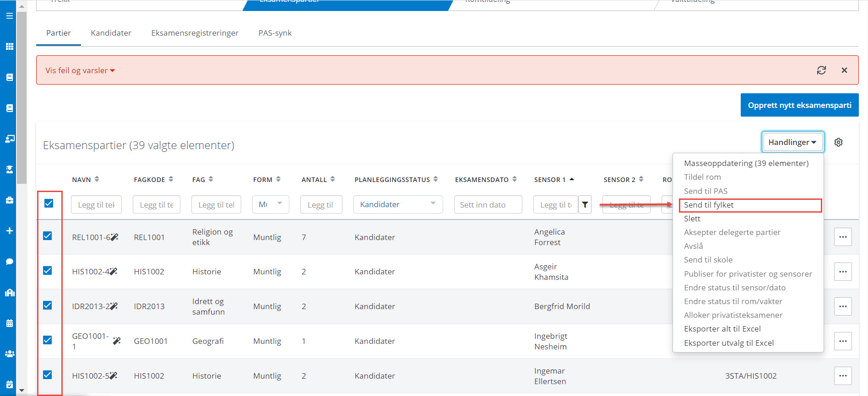Open the users group icon in the sidebar

point(9,354)
